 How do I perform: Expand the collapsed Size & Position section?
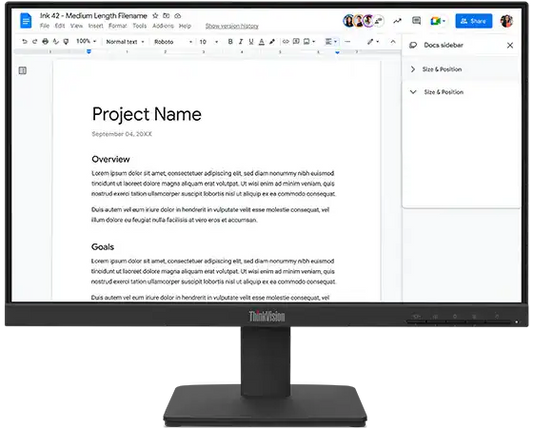[413, 69]
